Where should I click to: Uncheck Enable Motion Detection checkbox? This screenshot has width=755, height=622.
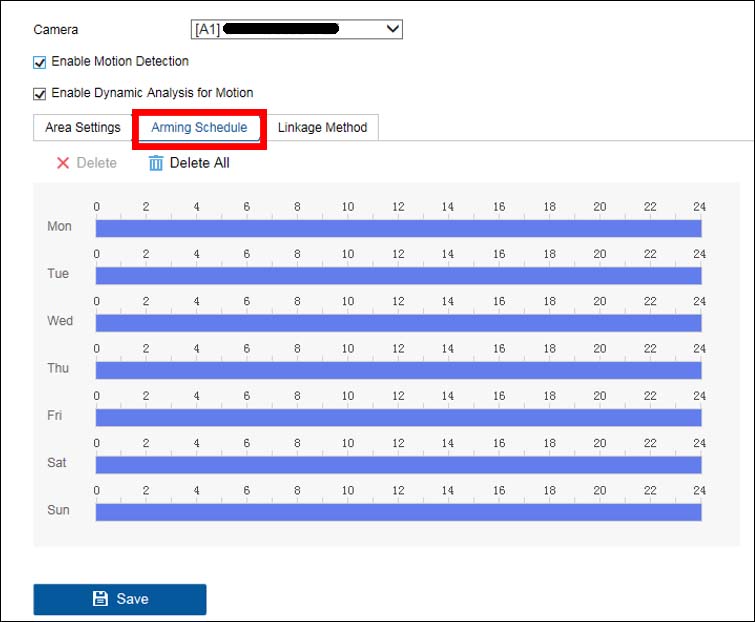[39, 63]
